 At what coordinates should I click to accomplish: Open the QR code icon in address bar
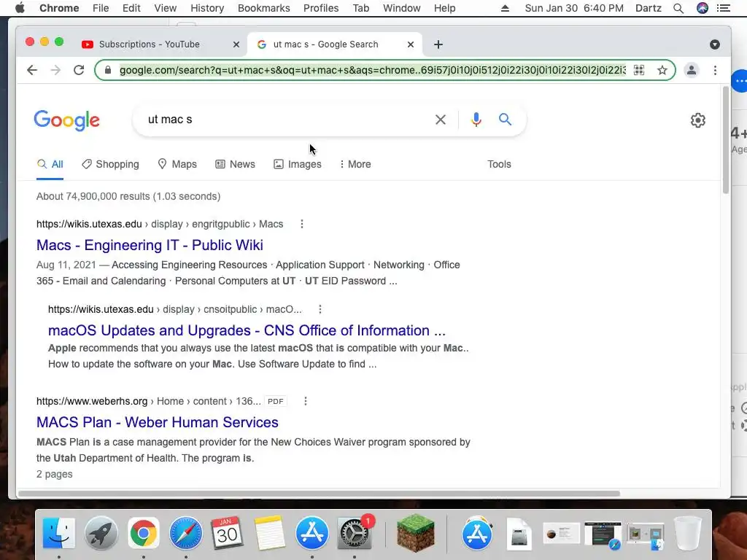tap(639, 70)
